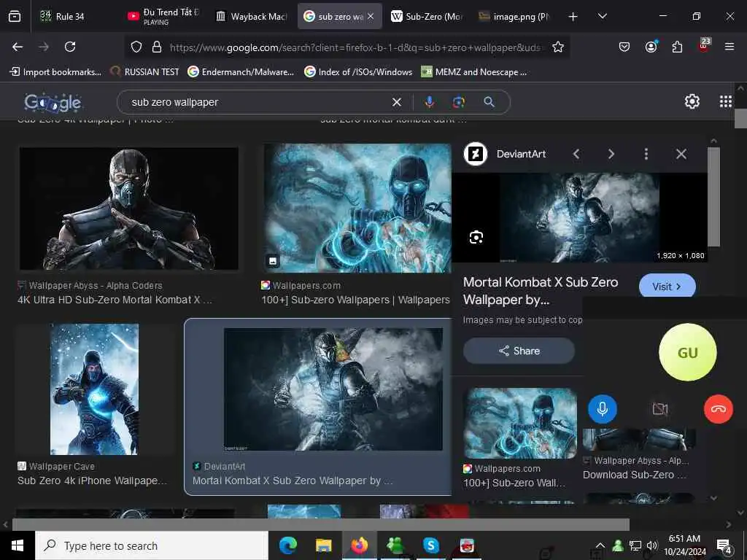Switch to image.png tab
747x560 pixels.
[x=514, y=16]
